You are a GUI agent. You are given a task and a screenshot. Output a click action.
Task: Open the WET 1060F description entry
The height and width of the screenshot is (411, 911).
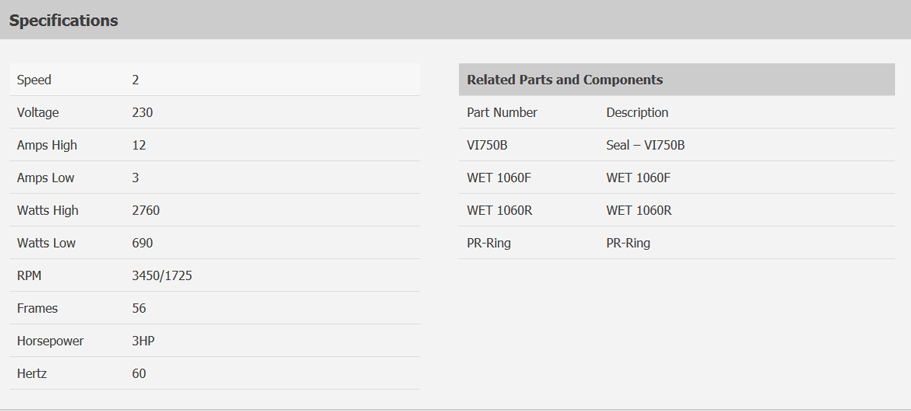(x=638, y=177)
